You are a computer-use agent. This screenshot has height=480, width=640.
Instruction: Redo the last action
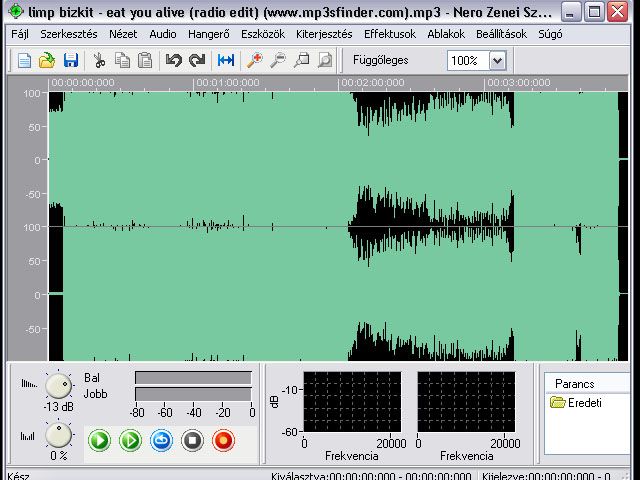(197, 60)
